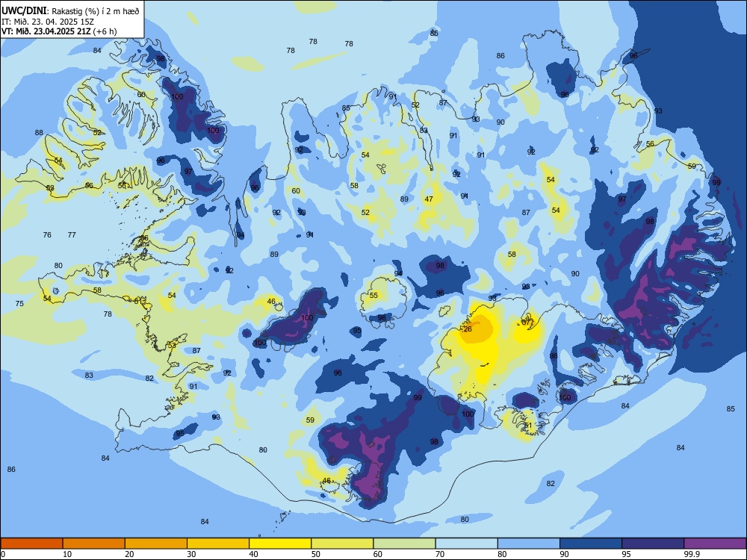Viewport: 747px width, 560px height.
Task: Click the dark orange 0–10 legend swatch
Action: click(31, 544)
